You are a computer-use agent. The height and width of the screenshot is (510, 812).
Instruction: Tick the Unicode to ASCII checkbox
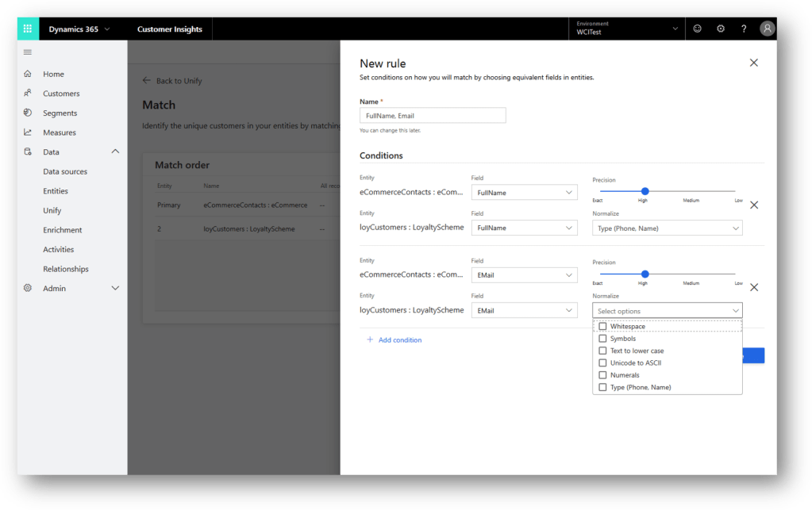(x=603, y=362)
